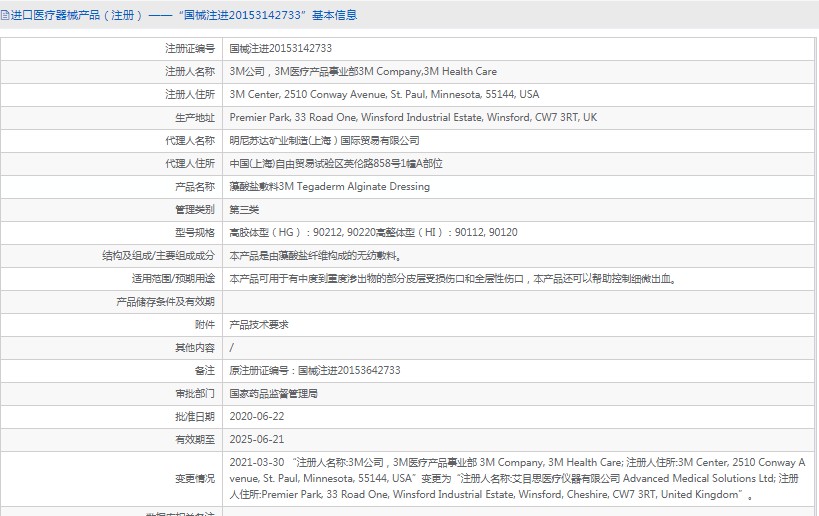Select the Premier Park, 33 Road One address
Screen dimensions: 819x516
click(413, 118)
